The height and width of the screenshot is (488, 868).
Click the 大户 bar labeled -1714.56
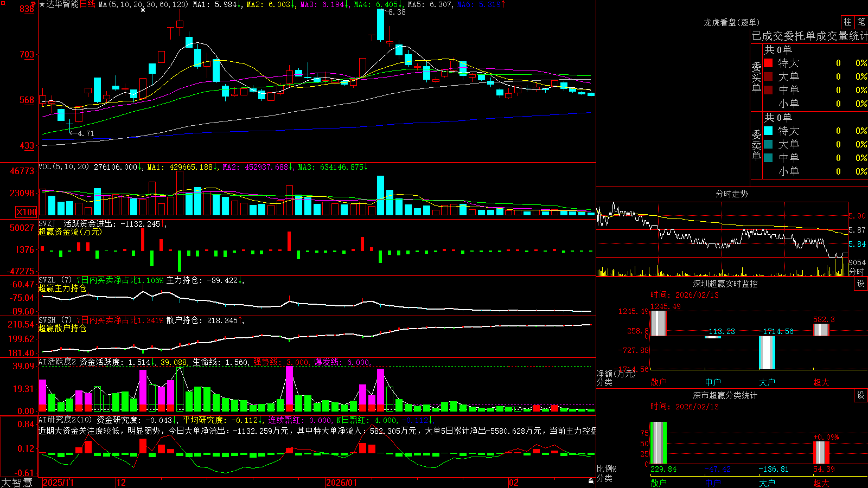point(767,352)
